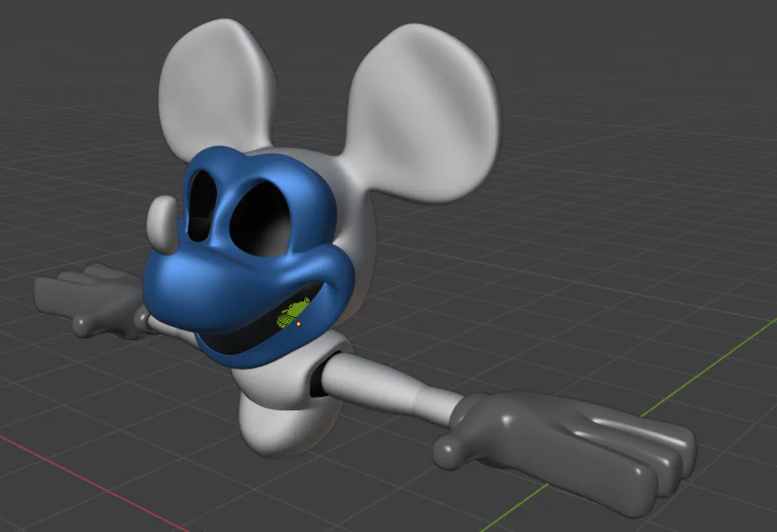
Task: Click the white nose on the mask
Action: (x=162, y=224)
